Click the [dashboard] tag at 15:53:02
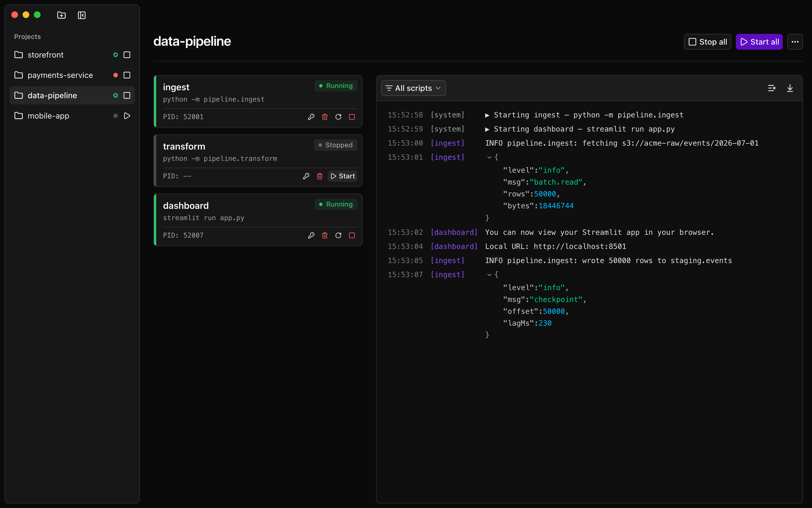812x508 pixels. pyautogui.click(x=454, y=232)
